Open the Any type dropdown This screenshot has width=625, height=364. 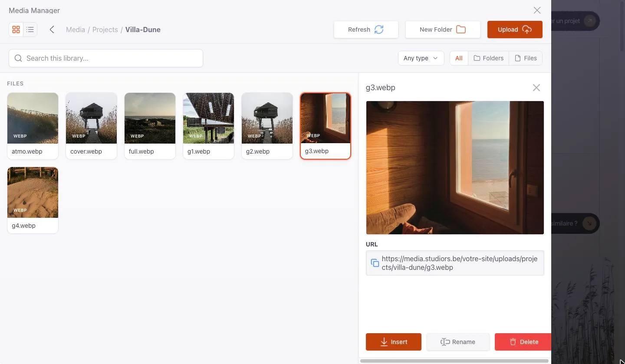click(x=421, y=58)
